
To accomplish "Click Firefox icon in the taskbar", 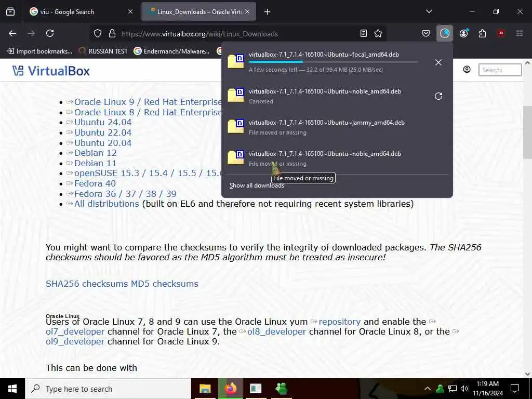I will [x=230, y=389].
